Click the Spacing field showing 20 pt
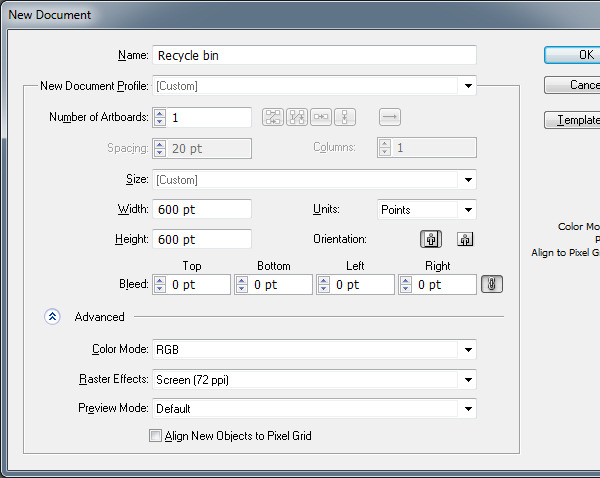The height and width of the screenshot is (478, 600). tap(209, 148)
